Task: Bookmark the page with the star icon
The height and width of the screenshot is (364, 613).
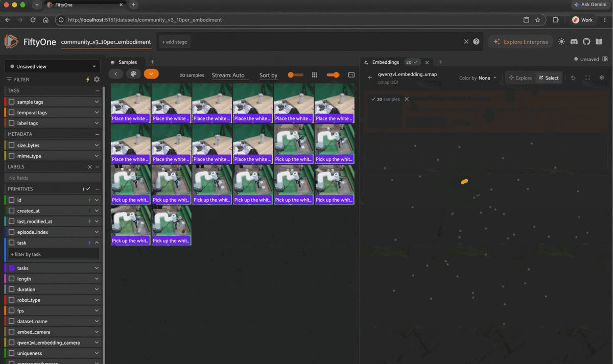Action: pos(537,20)
